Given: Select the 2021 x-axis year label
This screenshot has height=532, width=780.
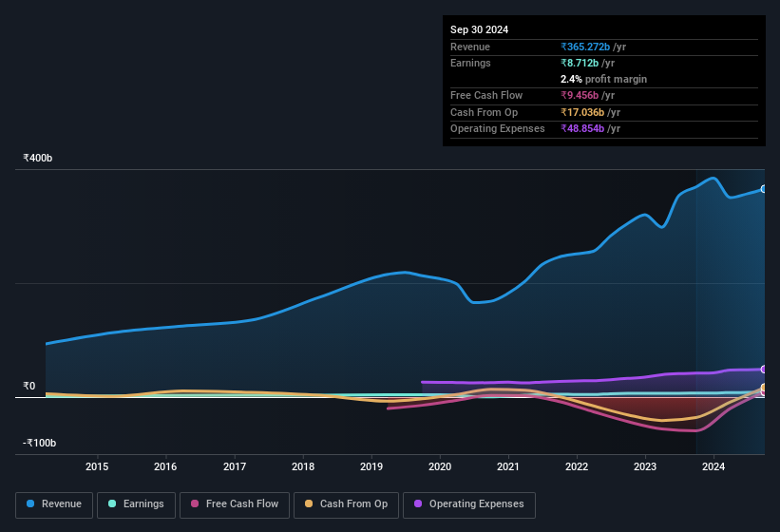Looking at the screenshot, I should click(x=508, y=466).
